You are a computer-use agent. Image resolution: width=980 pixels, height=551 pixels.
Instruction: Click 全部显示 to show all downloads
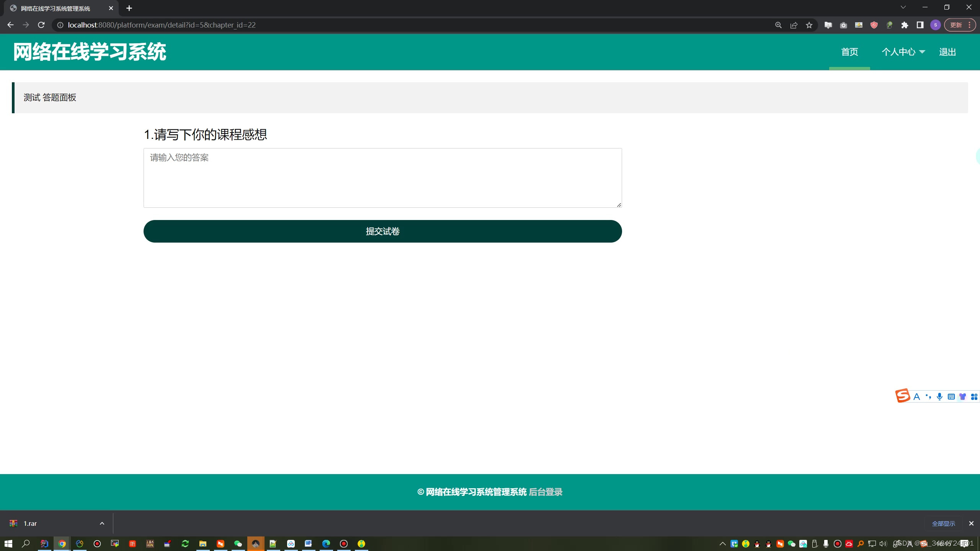(943, 523)
